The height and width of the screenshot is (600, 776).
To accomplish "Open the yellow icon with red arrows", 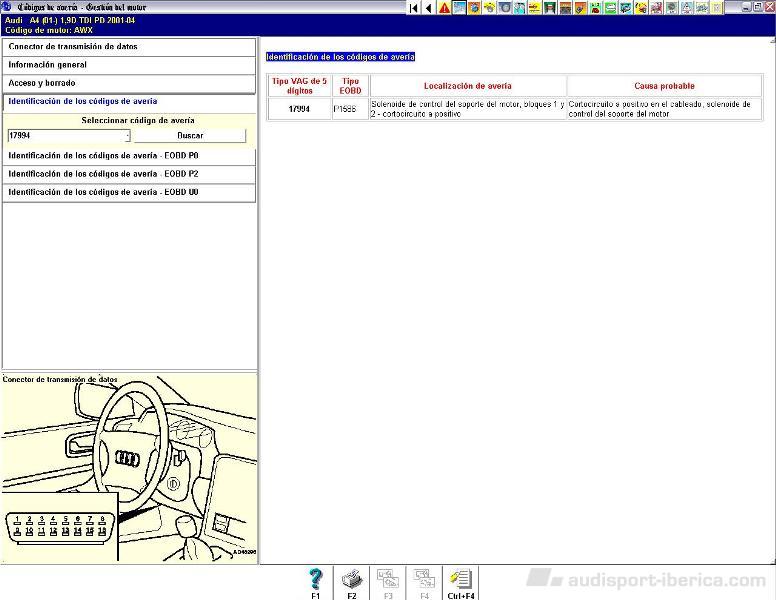I will pyautogui.click(x=534, y=7).
